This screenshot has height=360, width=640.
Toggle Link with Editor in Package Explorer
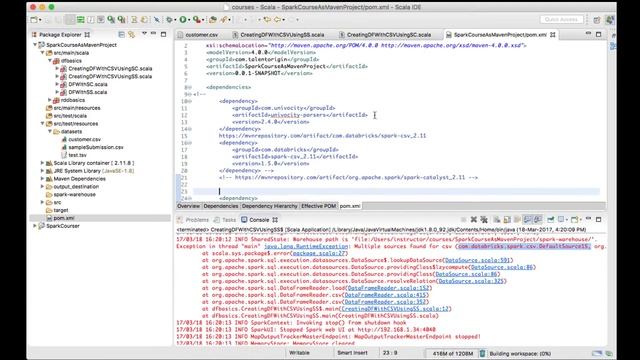click(131, 35)
